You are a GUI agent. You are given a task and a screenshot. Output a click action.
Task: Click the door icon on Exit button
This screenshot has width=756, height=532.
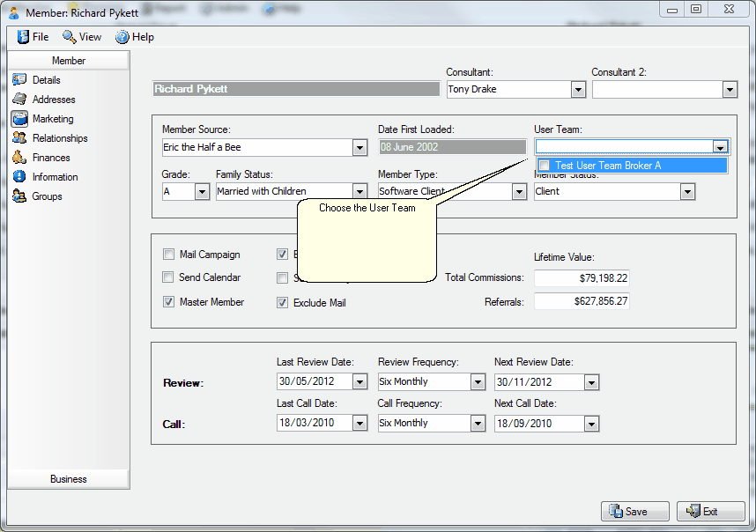click(x=693, y=511)
